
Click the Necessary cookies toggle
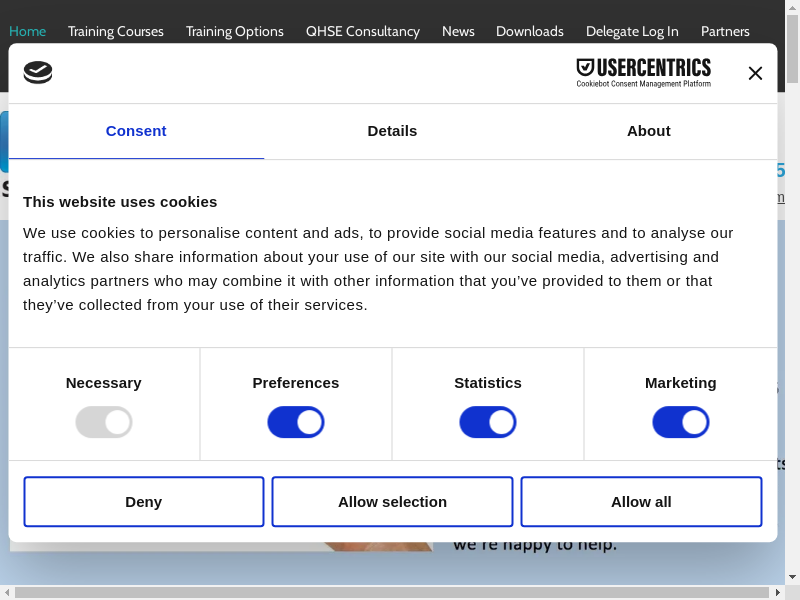point(104,422)
